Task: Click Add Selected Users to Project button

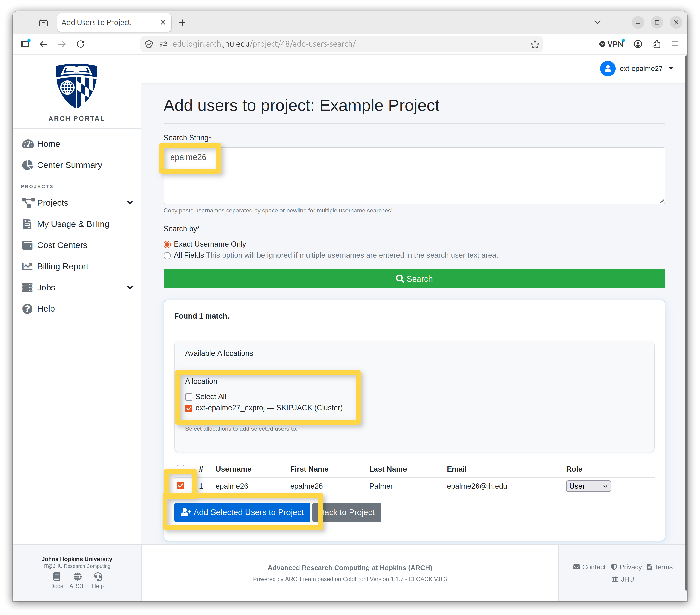Action: click(x=242, y=512)
